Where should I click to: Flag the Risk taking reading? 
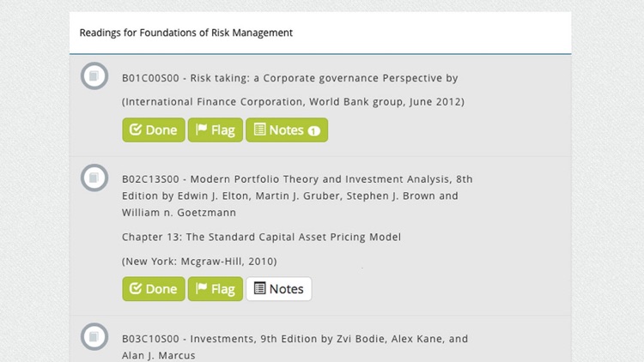(x=216, y=130)
